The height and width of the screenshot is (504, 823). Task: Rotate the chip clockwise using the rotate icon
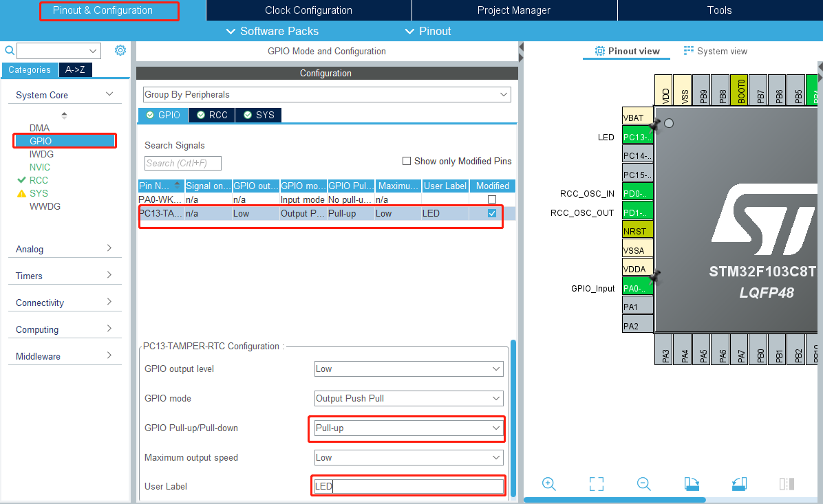[692, 484]
